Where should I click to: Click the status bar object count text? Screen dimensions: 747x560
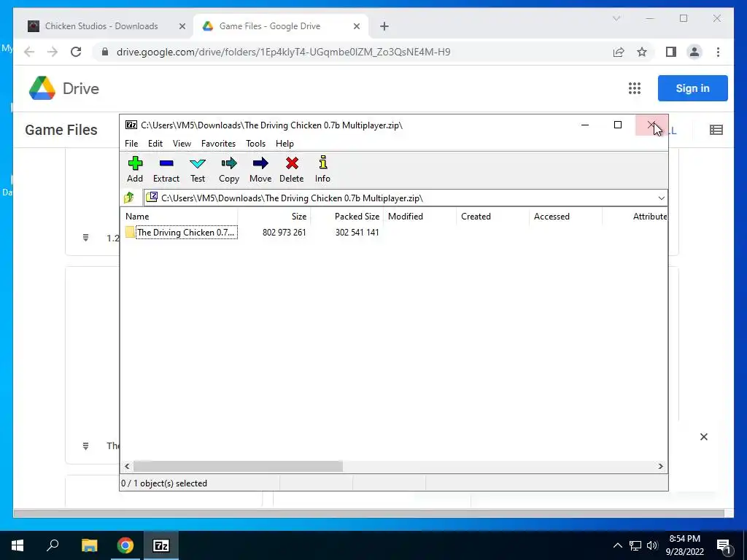(164, 483)
